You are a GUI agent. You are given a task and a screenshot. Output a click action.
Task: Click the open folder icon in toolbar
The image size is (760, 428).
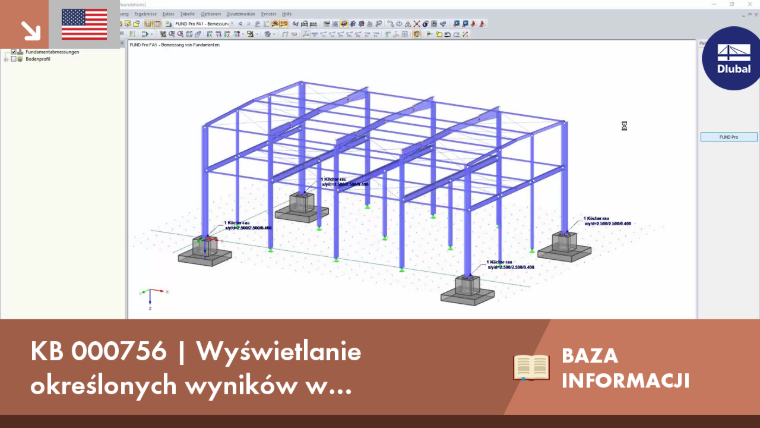click(136, 24)
